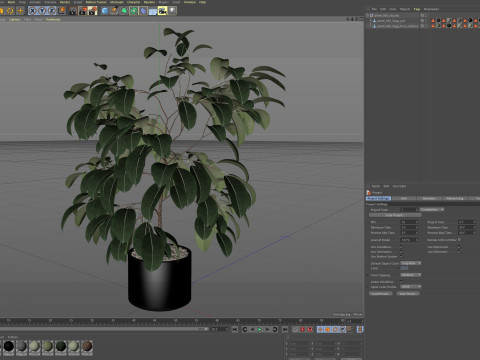Viewport: 480px width, 360px height.
Task: Click the Save Preset button
Action: [x=408, y=293]
